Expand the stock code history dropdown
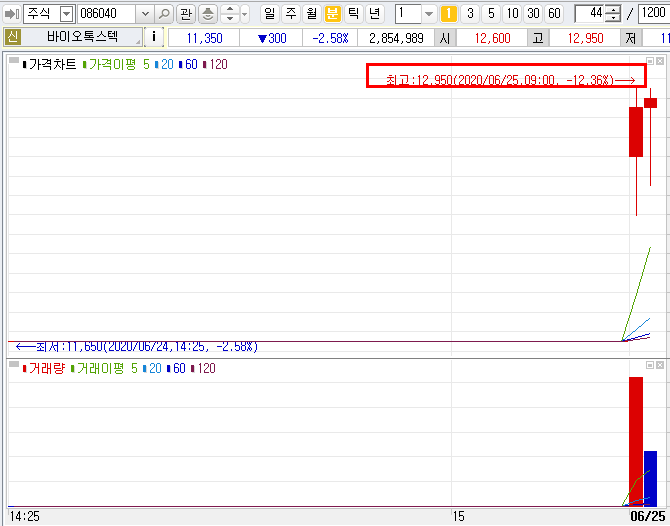This screenshot has width=670, height=526. 145,14
